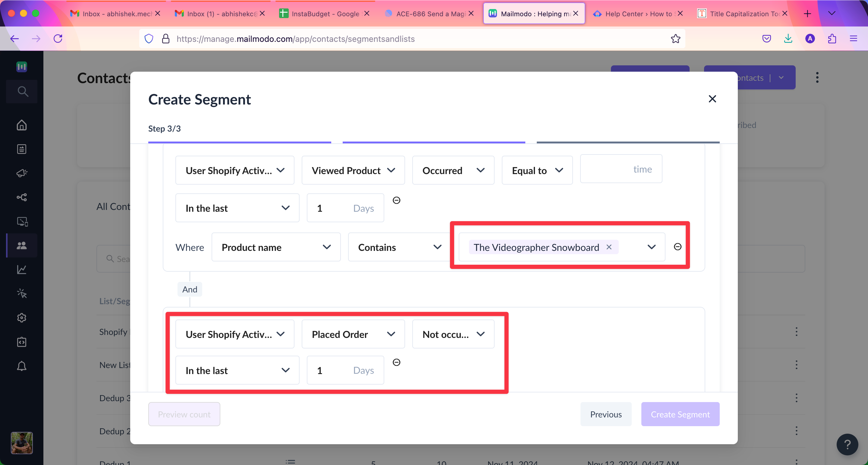Screen dimensions: 868x465
Task: Click the Previous button
Action: pos(606,414)
